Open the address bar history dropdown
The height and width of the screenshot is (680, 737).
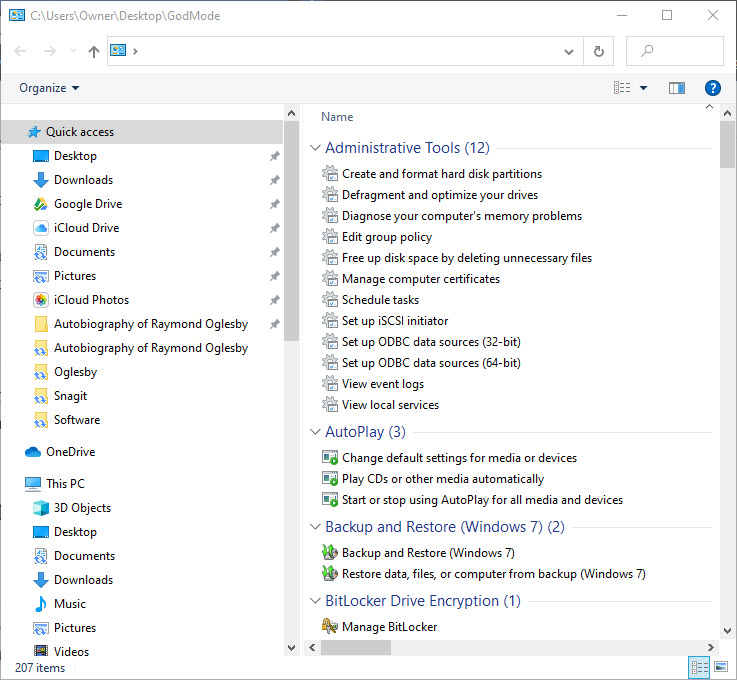click(x=569, y=51)
